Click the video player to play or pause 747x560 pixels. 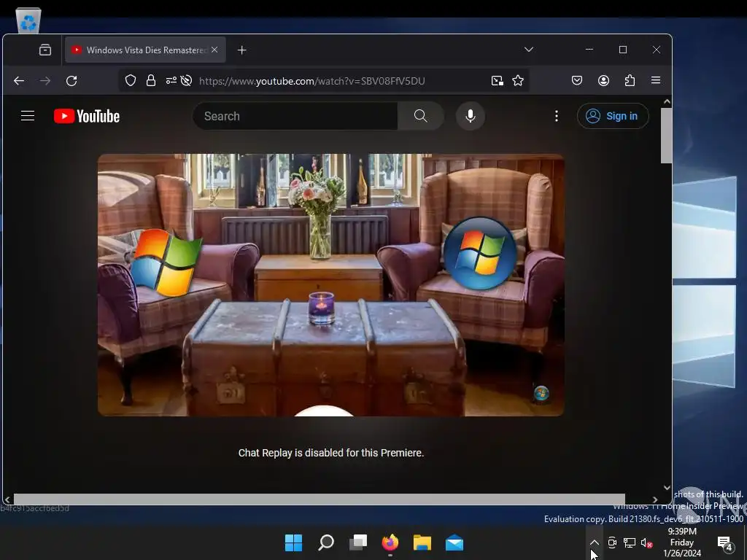coord(331,285)
